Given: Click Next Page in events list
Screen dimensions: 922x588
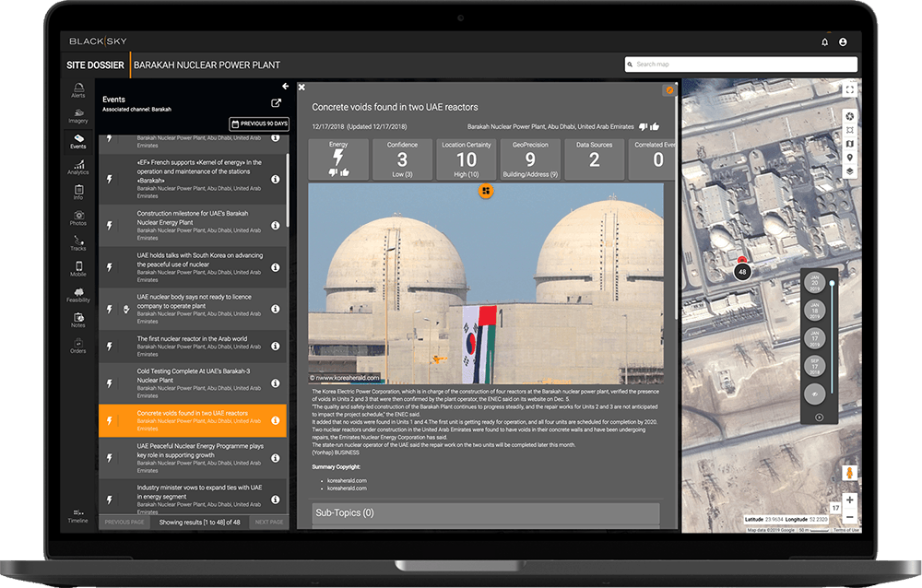Looking at the screenshot, I should (x=269, y=523).
